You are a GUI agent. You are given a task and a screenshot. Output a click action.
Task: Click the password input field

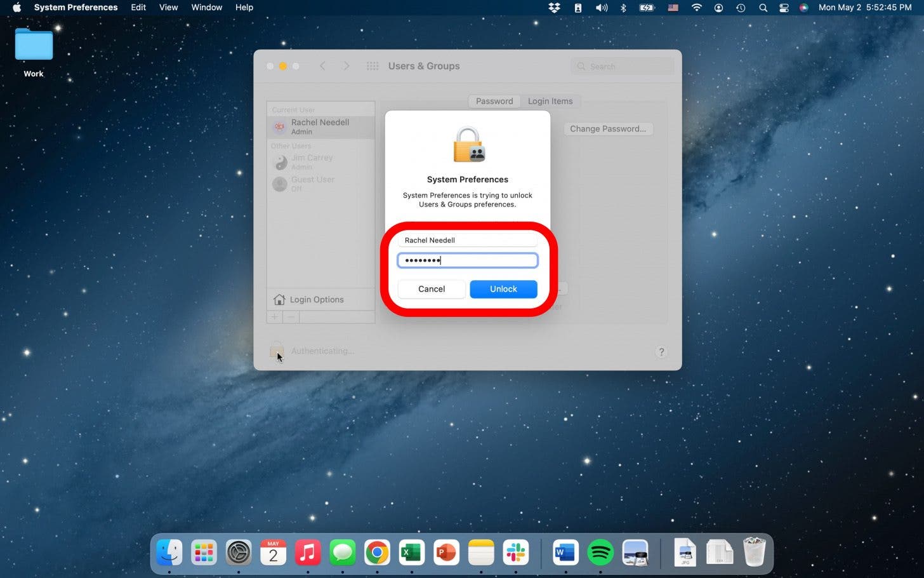468,260
